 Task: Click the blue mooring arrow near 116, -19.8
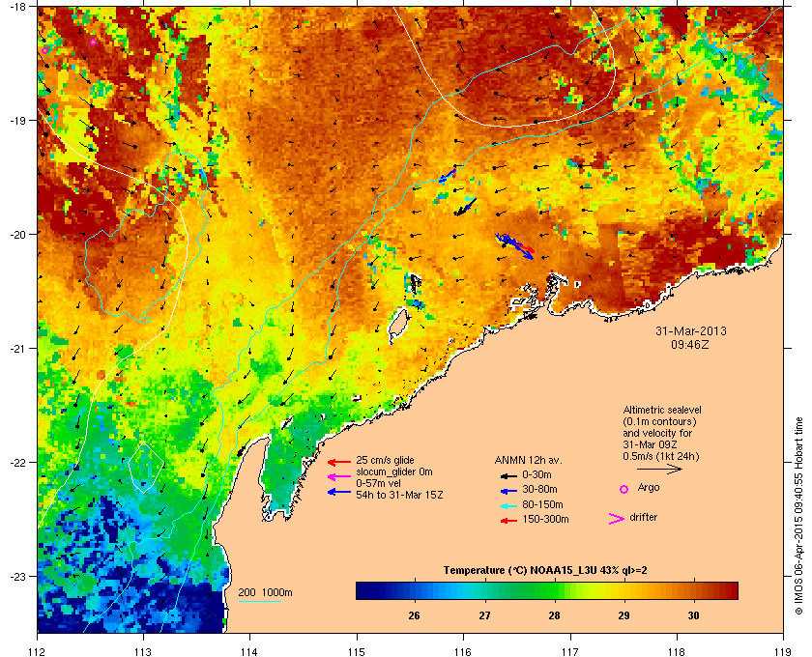[466, 207]
